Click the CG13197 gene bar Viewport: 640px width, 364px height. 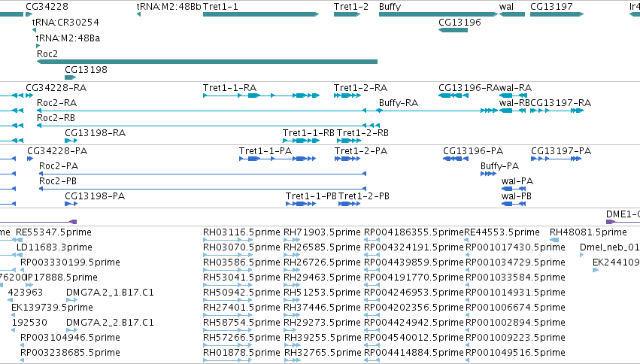[557, 14]
